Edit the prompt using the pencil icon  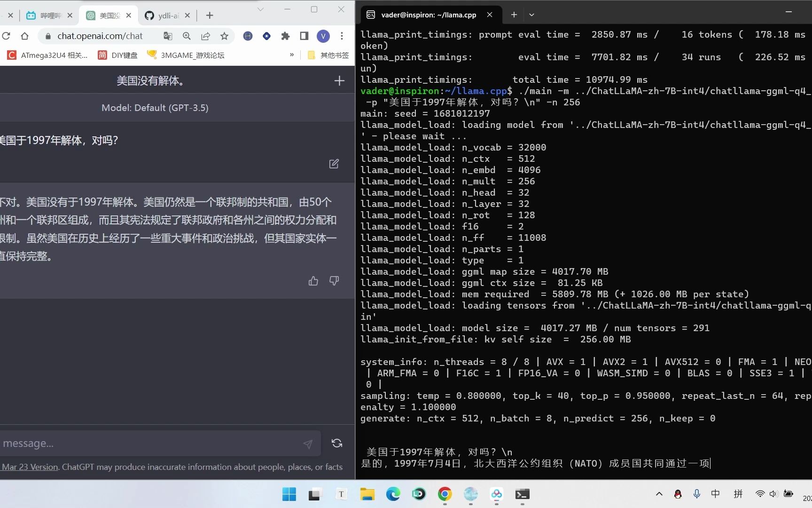(x=334, y=164)
